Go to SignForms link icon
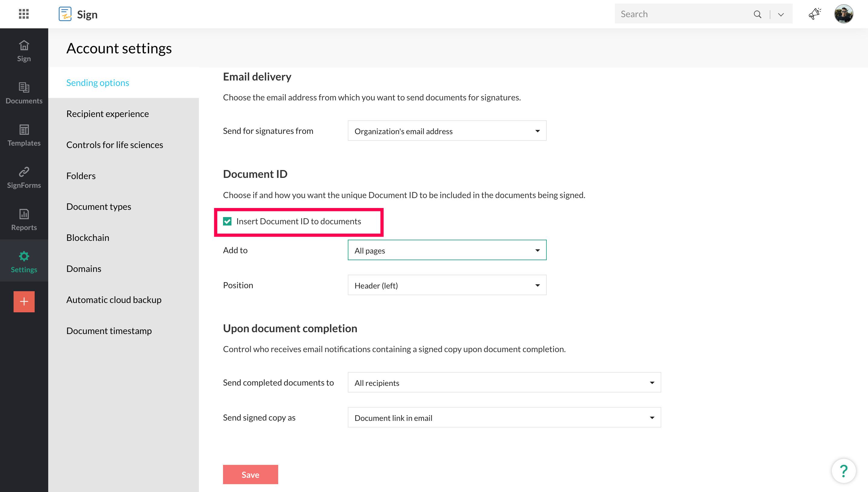Screen dimensions: 868x492 click(24, 177)
